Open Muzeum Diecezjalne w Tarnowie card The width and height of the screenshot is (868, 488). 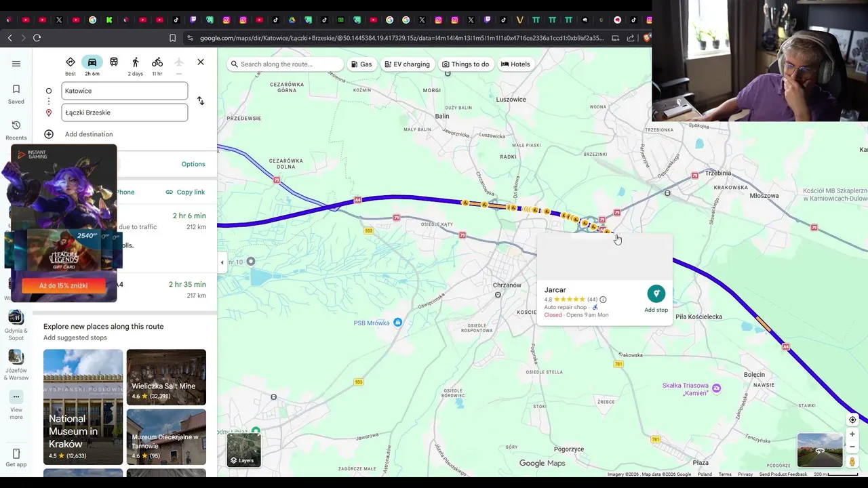tap(166, 437)
